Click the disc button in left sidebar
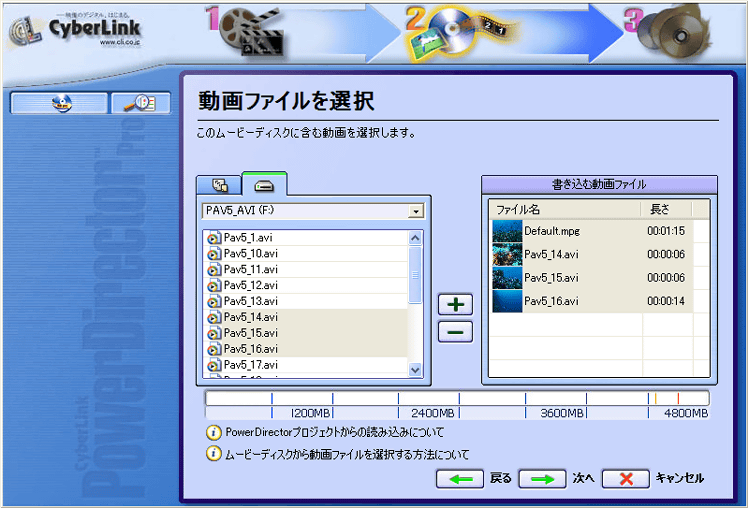This screenshot has height=508, width=748. (60, 103)
